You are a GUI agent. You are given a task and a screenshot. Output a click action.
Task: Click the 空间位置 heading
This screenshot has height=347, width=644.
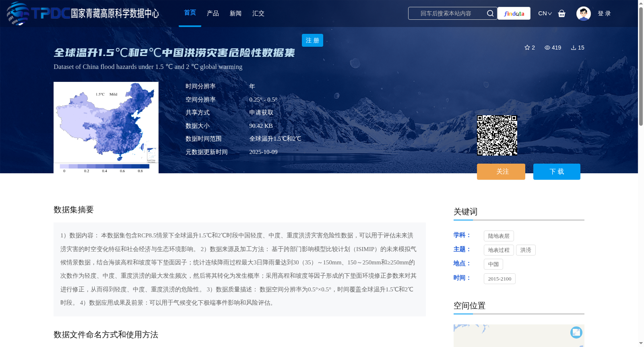pyautogui.click(x=469, y=305)
